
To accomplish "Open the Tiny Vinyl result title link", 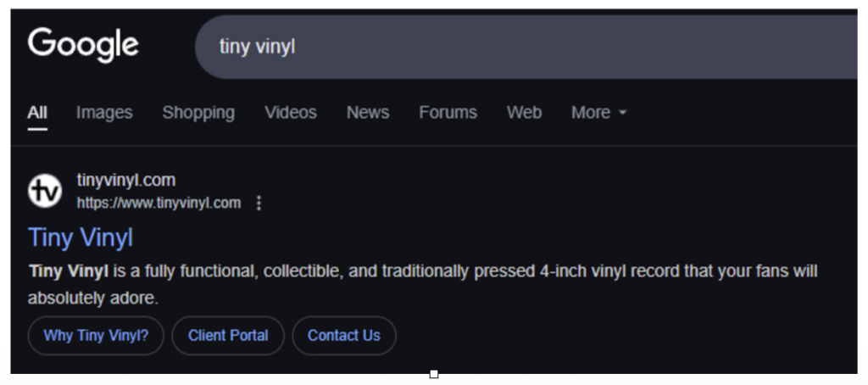I will tap(81, 237).
